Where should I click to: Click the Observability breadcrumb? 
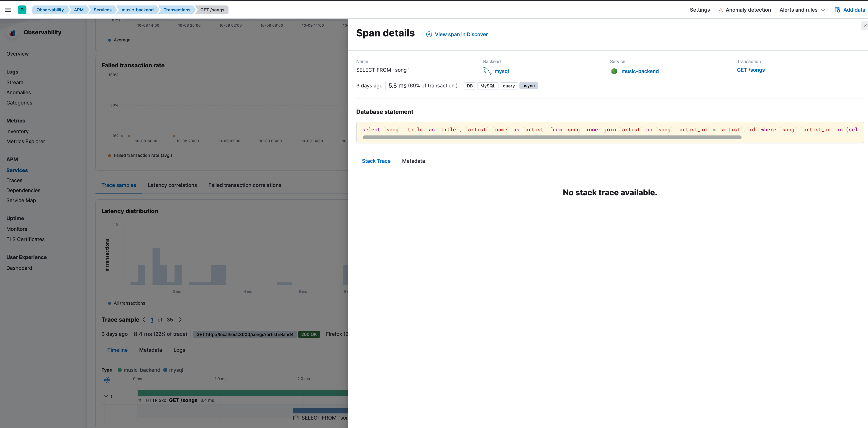click(x=50, y=10)
